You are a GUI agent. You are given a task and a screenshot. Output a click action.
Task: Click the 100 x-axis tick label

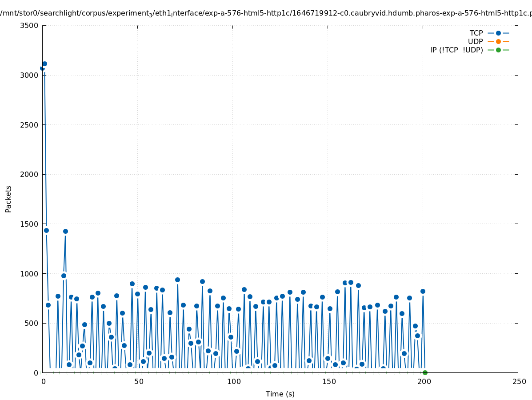point(233,381)
